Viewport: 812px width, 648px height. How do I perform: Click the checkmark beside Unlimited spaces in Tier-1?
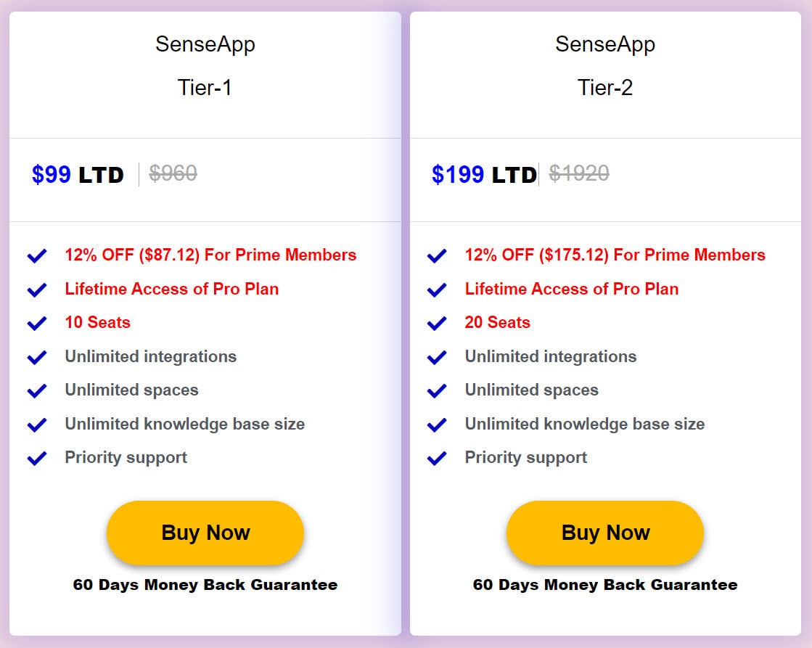tap(36, 390)
